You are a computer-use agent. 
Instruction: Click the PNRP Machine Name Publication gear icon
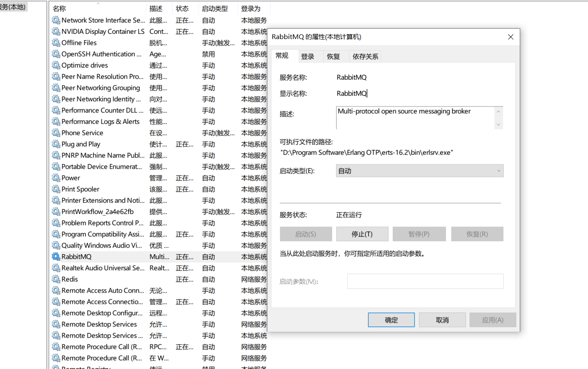[56, 155]
